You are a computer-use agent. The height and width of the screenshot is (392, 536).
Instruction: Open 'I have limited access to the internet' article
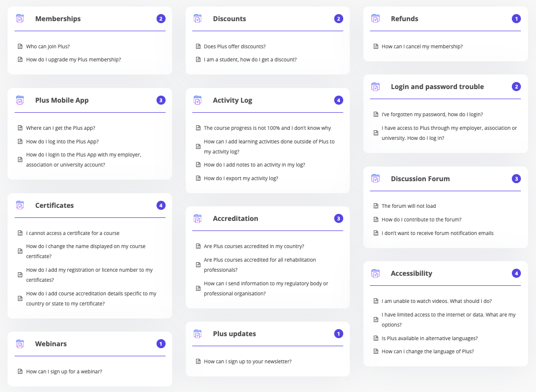448,320
